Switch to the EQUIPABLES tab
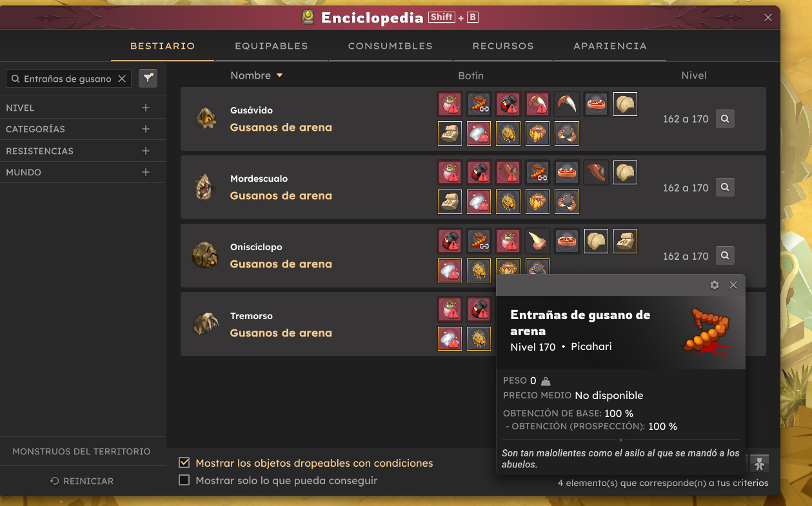 point(272,46)
